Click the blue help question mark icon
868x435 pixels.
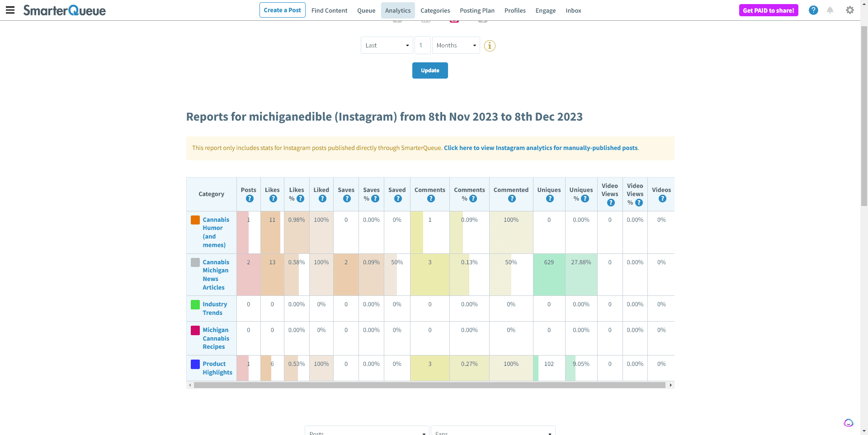click(813, 10)
